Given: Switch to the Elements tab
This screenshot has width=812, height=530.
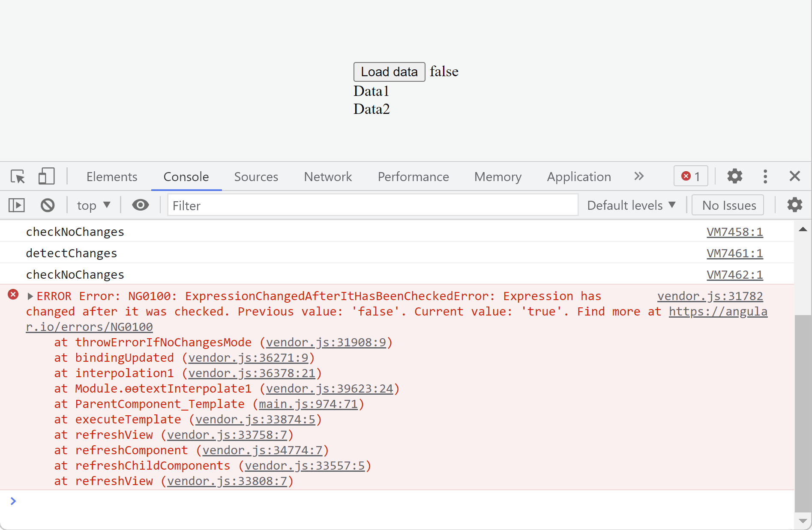Looking at the screenshot, I should coord(112,176).
